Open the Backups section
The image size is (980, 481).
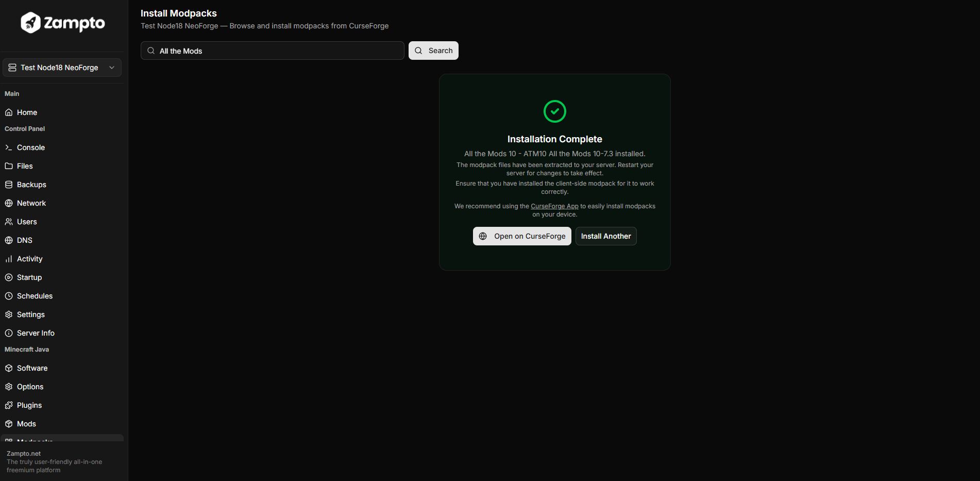62,185
